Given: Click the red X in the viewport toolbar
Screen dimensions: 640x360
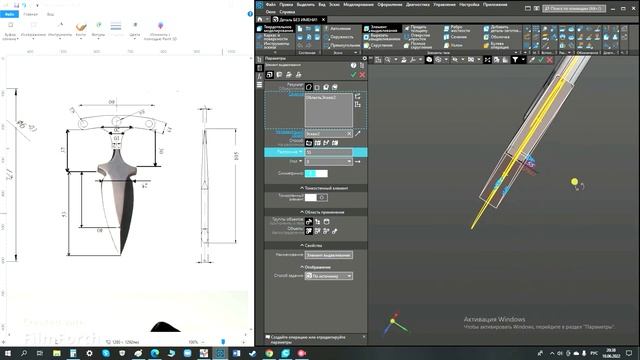Looking at the screenshot, I should (550, 60).
